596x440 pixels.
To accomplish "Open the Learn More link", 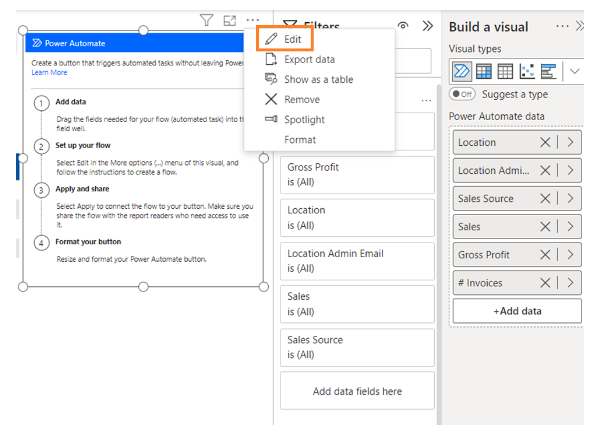I will click(49, 73).
